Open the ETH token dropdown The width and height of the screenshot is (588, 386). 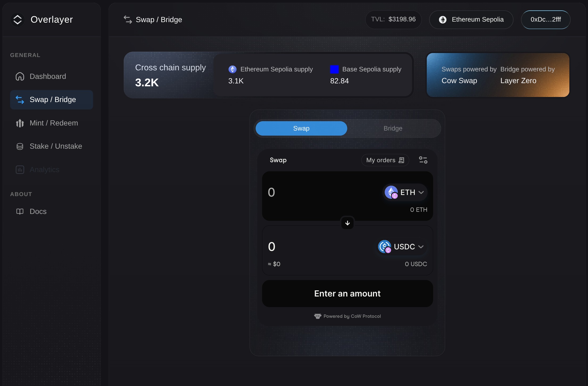click(x=405, y=192)
